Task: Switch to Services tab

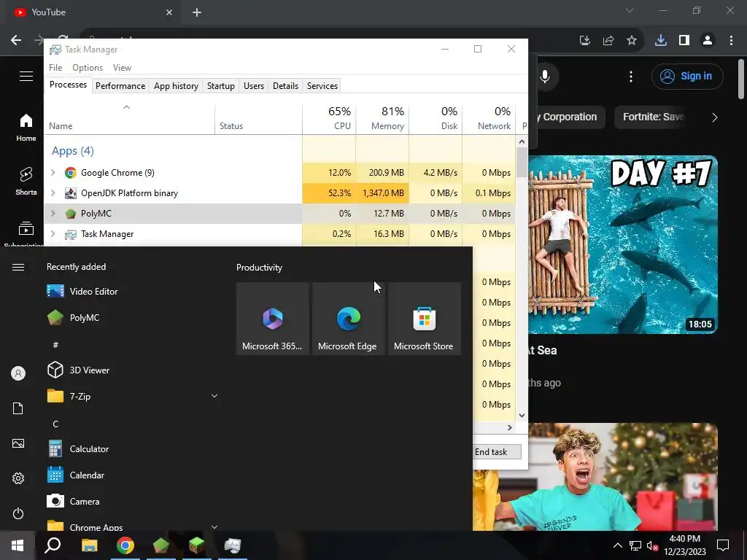Action: coord(322,86)
